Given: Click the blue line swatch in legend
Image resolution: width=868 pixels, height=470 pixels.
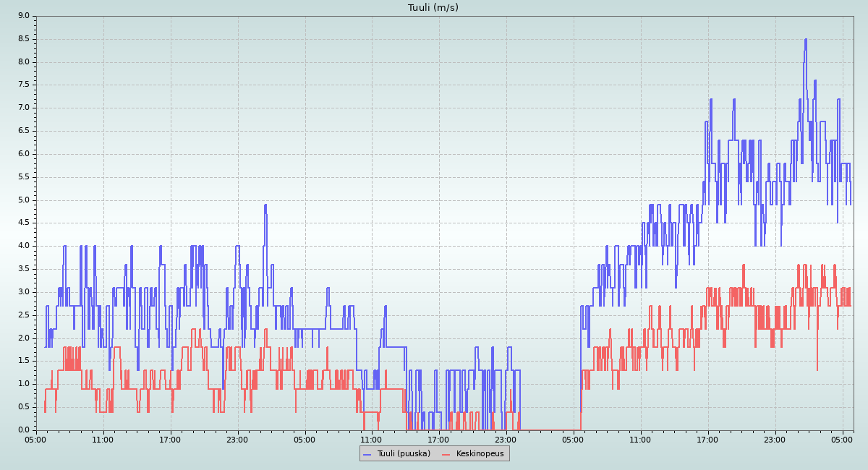Looking at the screenshot, I should [x=367, y=454].
